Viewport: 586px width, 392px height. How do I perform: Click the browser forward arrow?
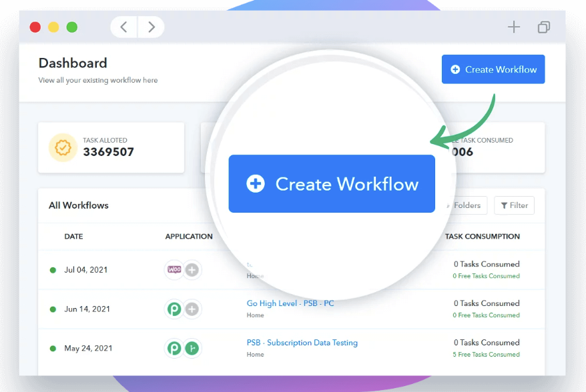tap(152, 27)
